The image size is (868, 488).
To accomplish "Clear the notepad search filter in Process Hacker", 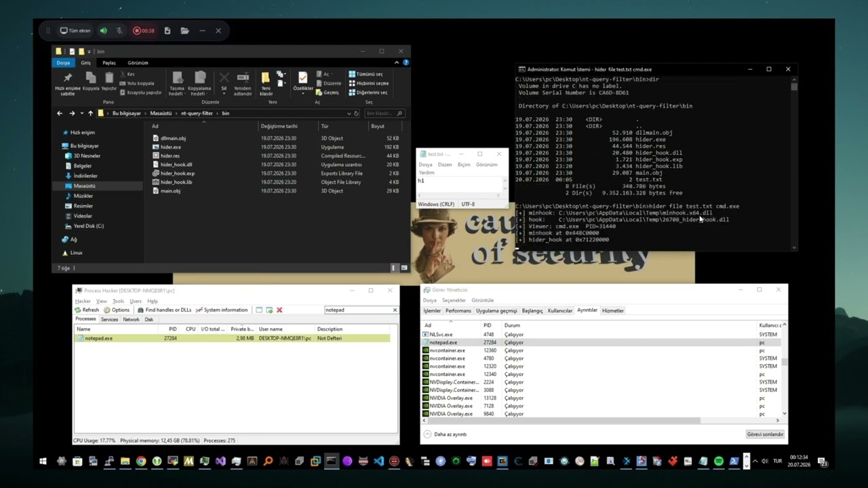I will [395, 310].
